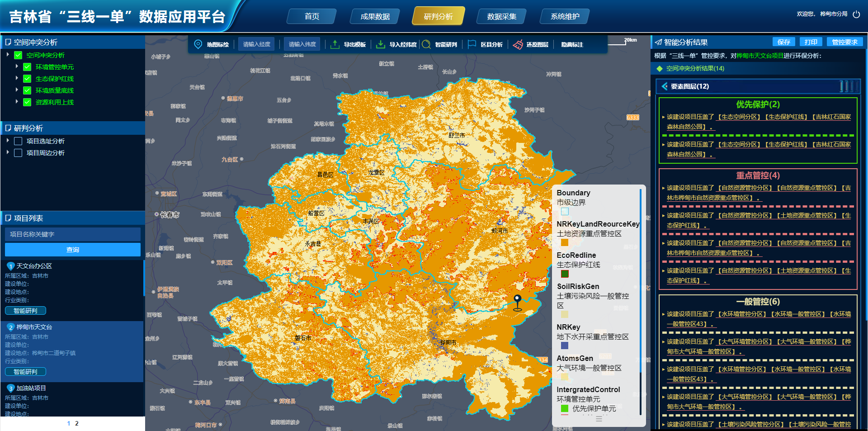This screenshot has width=868, height=431.
Task: Click the 空间冲突分析结果(14) label
Action: [x=695, y=69]
